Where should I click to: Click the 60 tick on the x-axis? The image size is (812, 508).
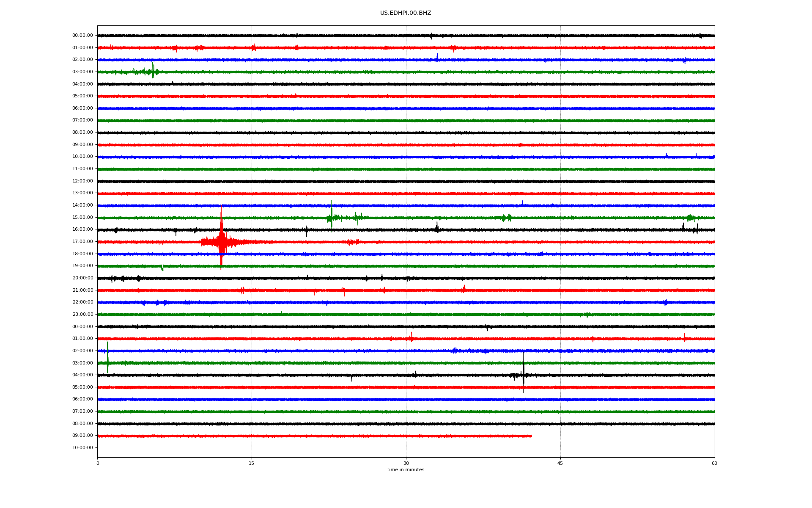(x=714, y=463)
